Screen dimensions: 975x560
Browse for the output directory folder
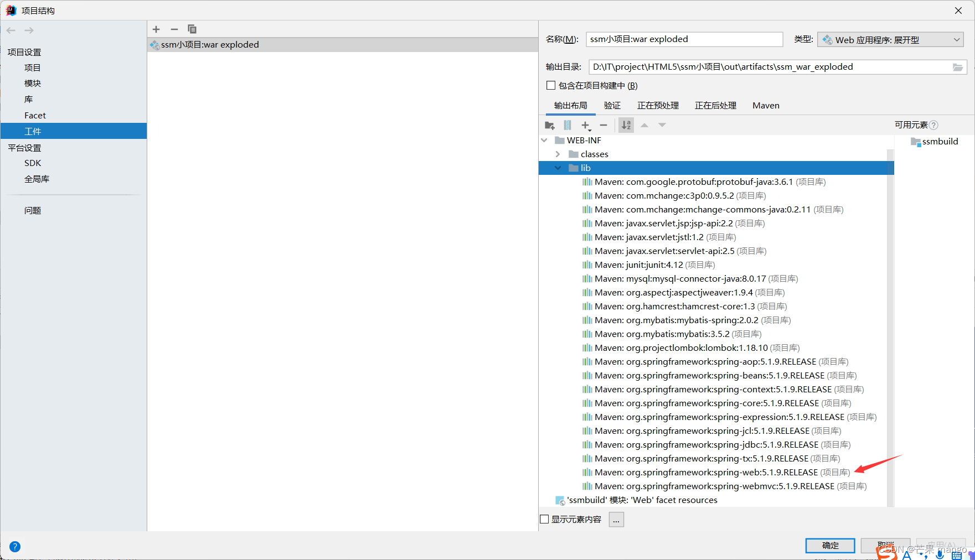(x=957, y=67)
